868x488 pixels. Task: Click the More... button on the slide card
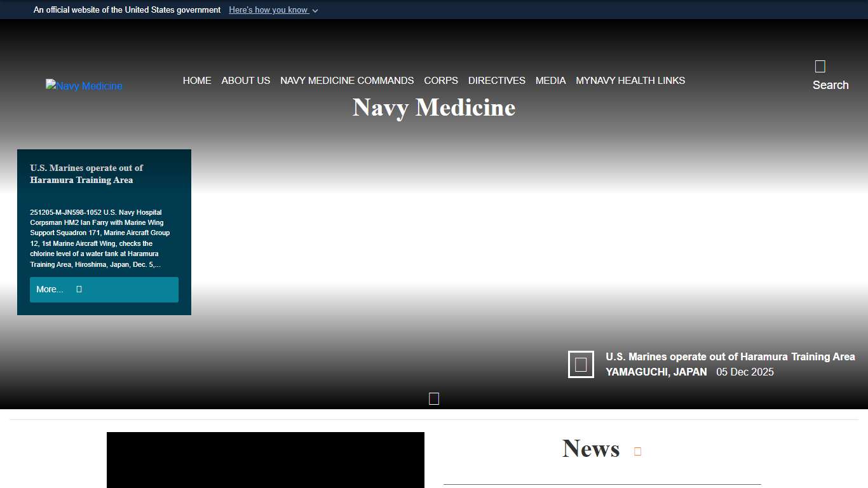coord(104,289)
